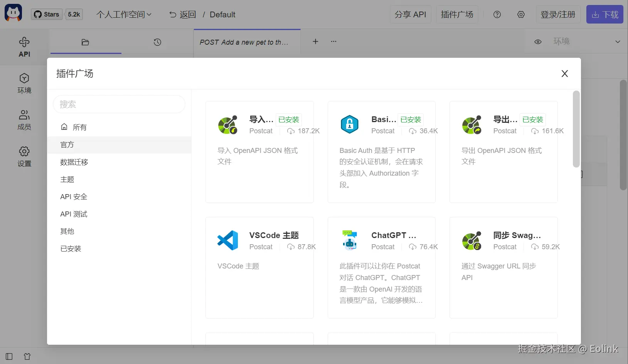Select the 数据迁移 category
Screen dimensions: 628x364
[x=119, y=162]
